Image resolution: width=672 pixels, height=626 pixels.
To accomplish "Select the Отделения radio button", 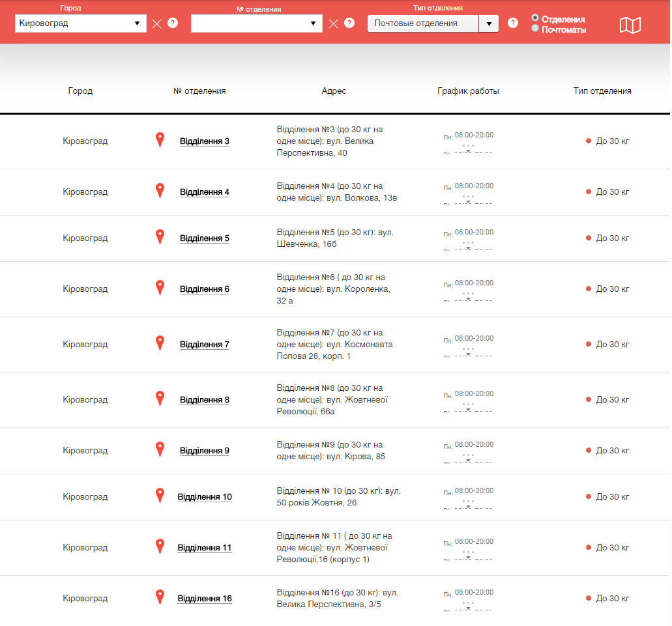I will point(536,18).
